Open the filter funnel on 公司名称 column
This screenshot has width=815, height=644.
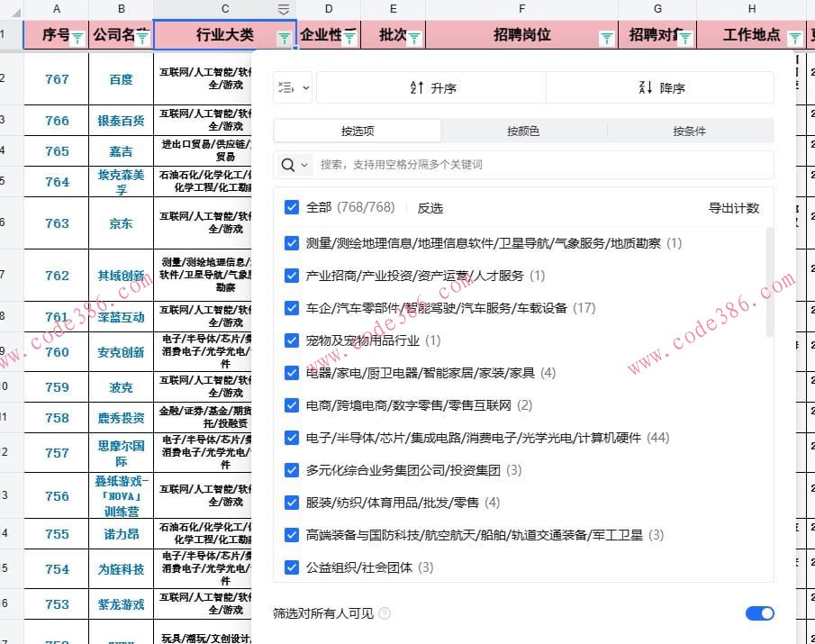tap(142, 35)
